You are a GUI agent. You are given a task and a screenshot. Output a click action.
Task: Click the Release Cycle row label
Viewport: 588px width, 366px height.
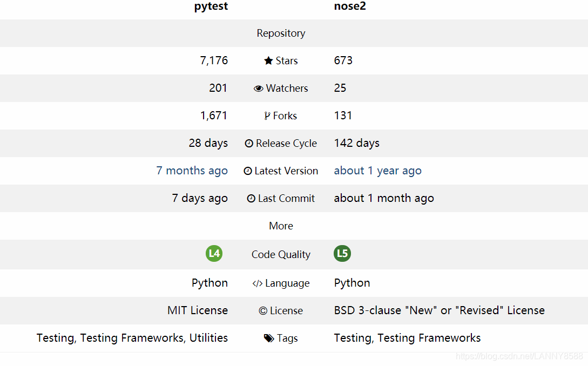coord(287,144)
